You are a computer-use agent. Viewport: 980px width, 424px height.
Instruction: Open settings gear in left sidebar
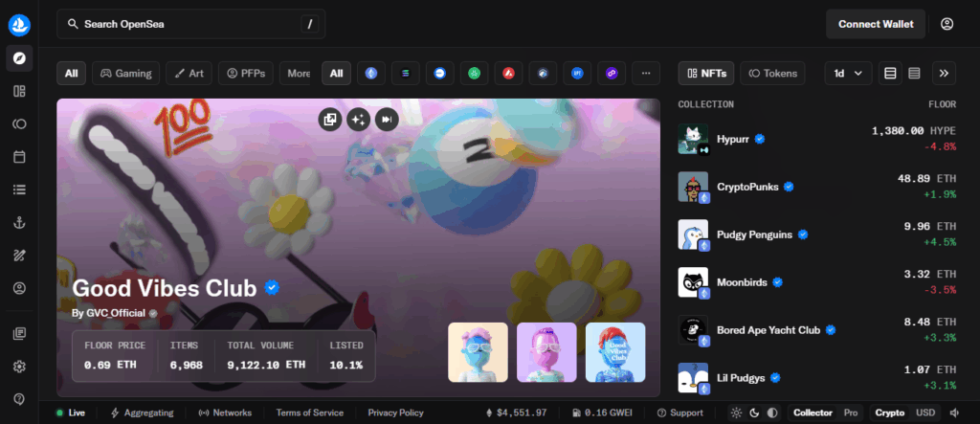19,367
